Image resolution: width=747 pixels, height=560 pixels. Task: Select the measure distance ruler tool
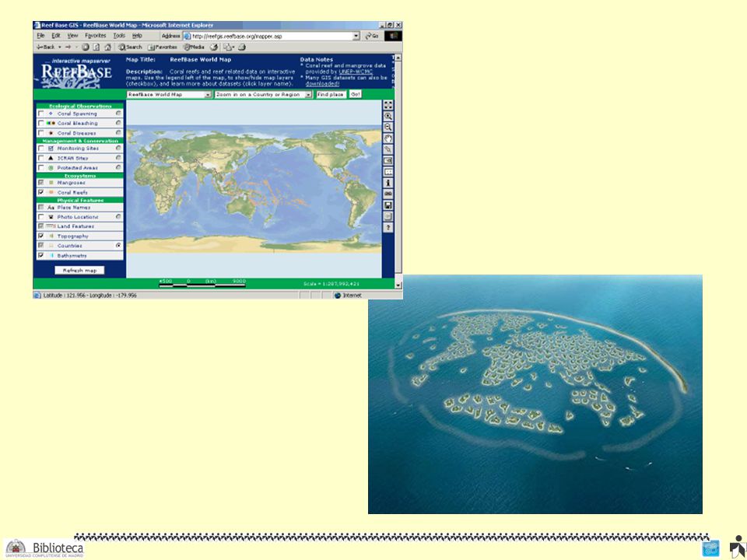(388, 149)
